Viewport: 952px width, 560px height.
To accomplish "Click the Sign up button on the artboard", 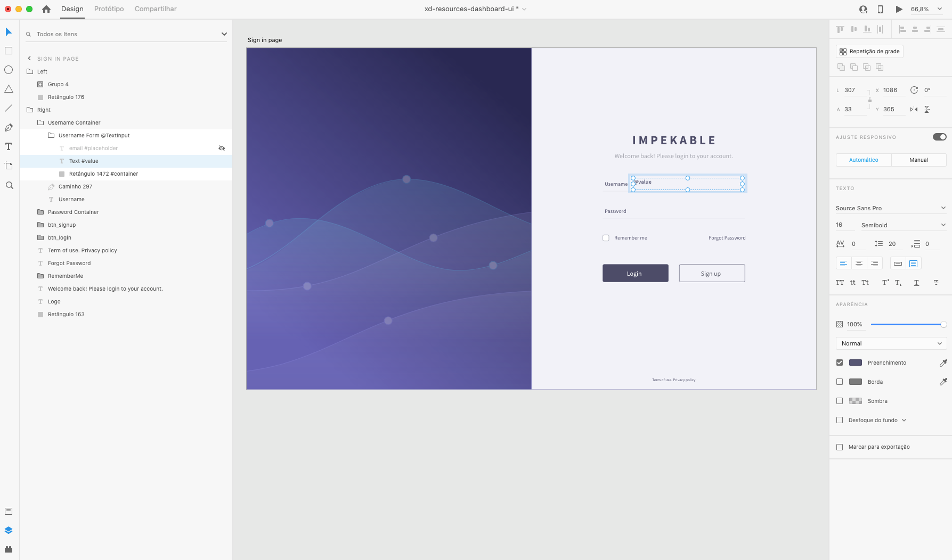I will pos(712,273).
